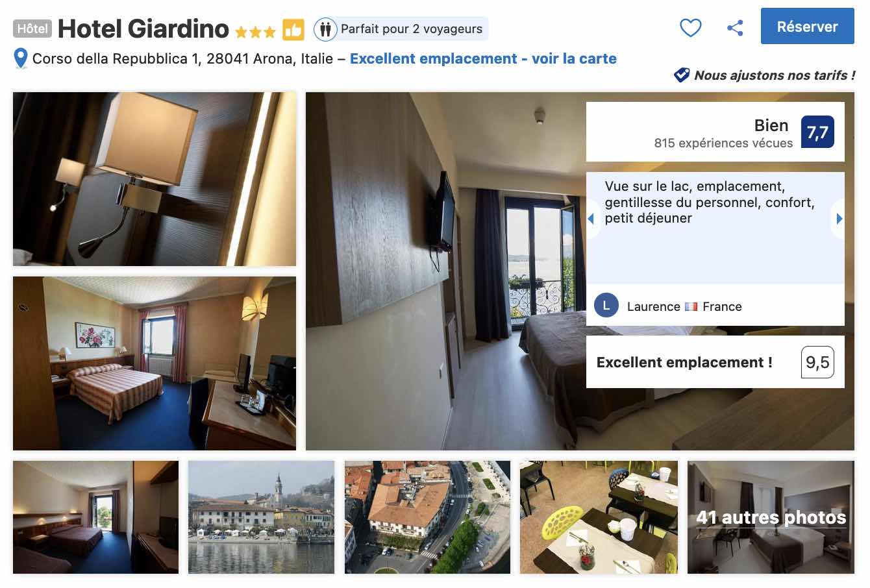Show previous guest review with left arrow

[x=591, y=219]
